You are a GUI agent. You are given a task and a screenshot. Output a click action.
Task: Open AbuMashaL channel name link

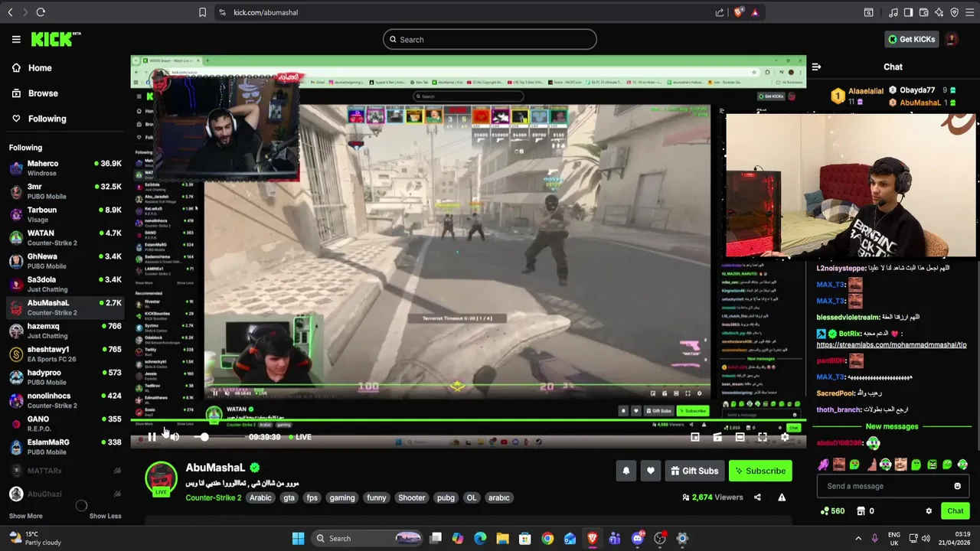tap(215, 468)
